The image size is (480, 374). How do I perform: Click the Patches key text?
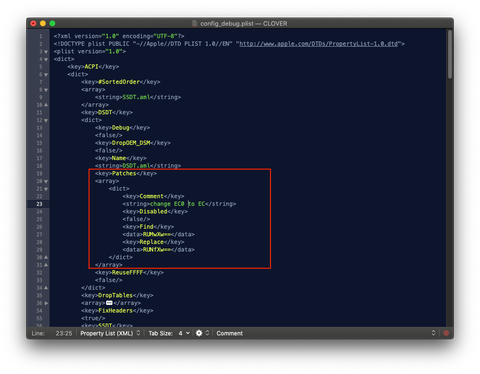124,173
